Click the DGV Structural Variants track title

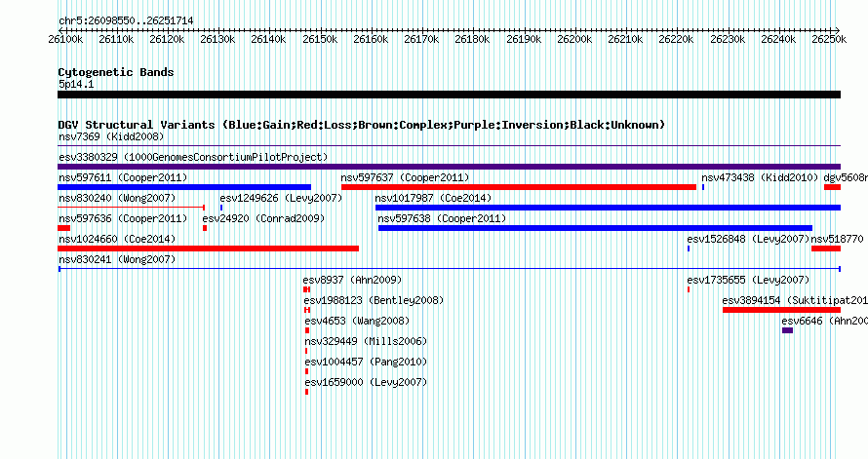tap(362, 125)
